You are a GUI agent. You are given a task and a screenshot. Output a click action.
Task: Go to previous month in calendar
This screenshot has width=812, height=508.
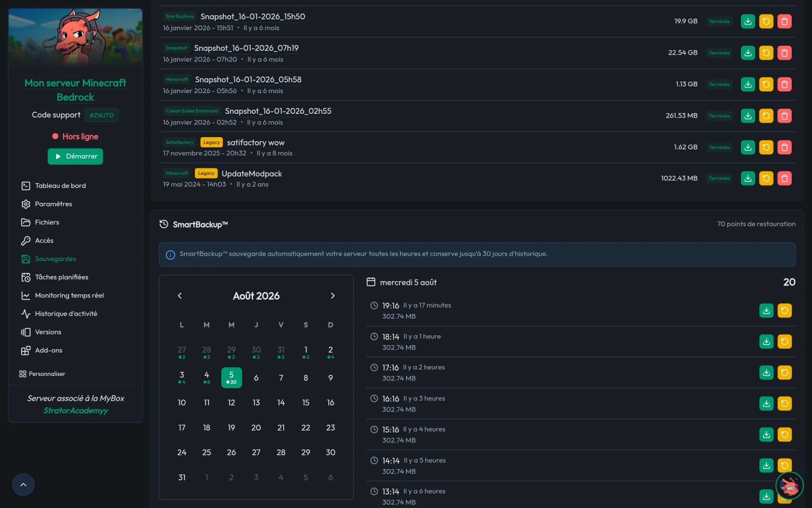tap(180, 296)
